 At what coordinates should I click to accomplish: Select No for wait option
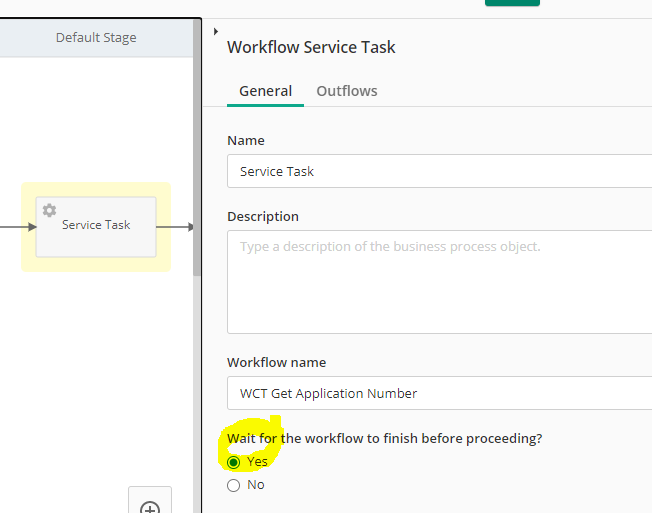click(234, 485)
